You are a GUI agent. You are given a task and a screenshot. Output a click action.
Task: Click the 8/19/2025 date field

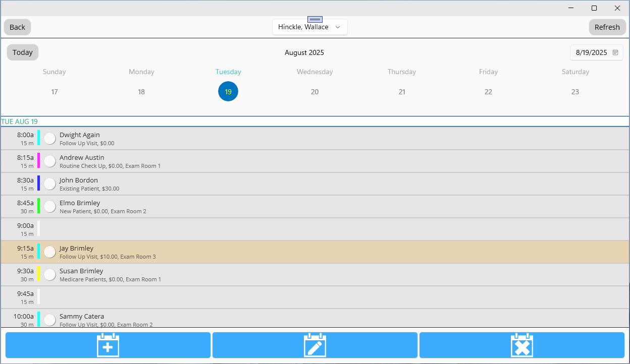[x=597, y=52]
